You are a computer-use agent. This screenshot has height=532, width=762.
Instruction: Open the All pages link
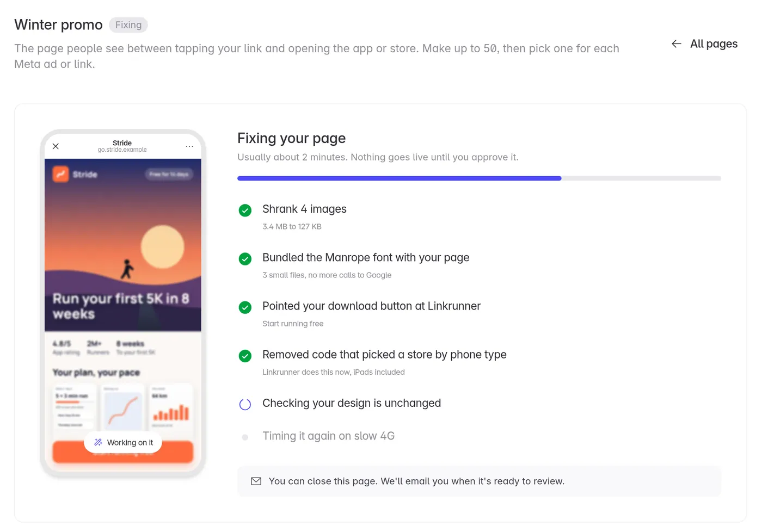pyautogui.click(x=704, y=44)
